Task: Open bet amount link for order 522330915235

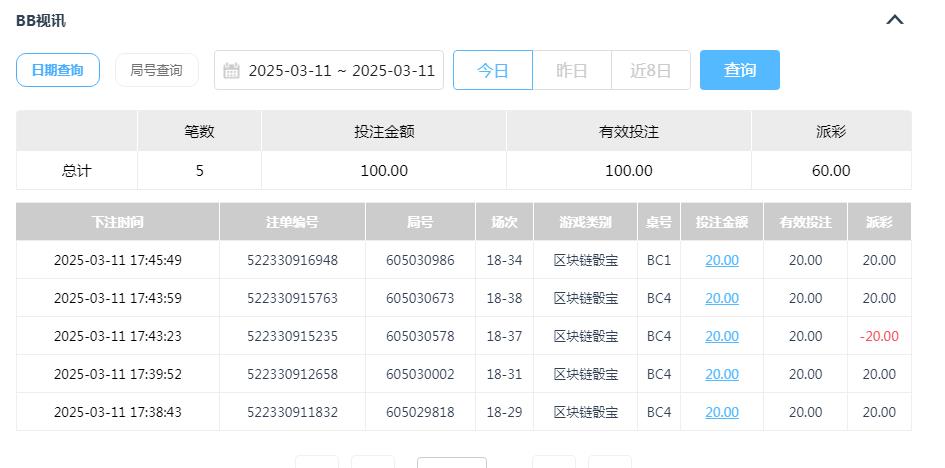Action: pos(721,336)
